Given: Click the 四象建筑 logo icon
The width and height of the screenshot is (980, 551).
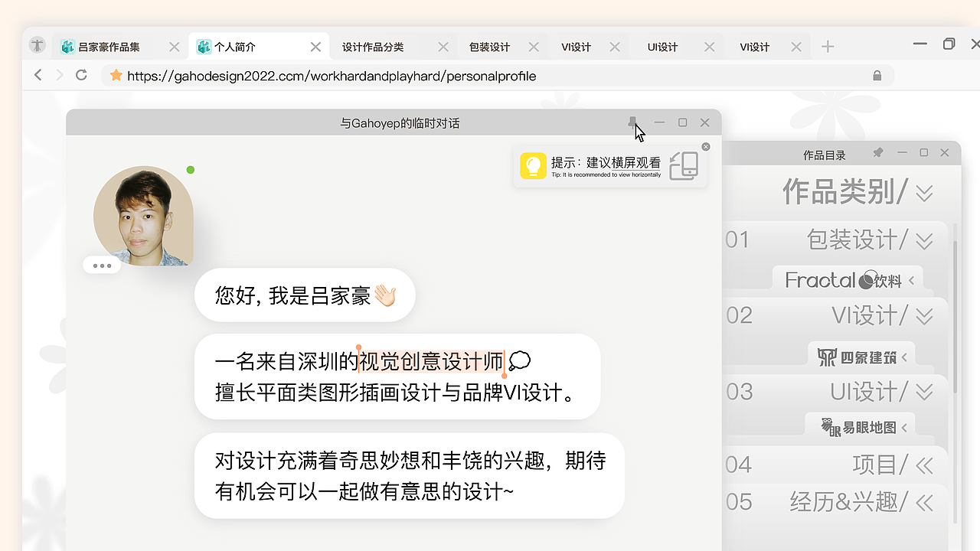Looking at the screenshot, I should tap(826, 357).
